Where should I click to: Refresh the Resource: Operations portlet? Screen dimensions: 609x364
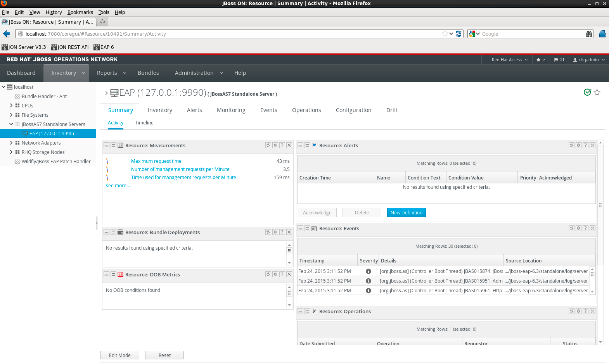[x=571, y=311]
